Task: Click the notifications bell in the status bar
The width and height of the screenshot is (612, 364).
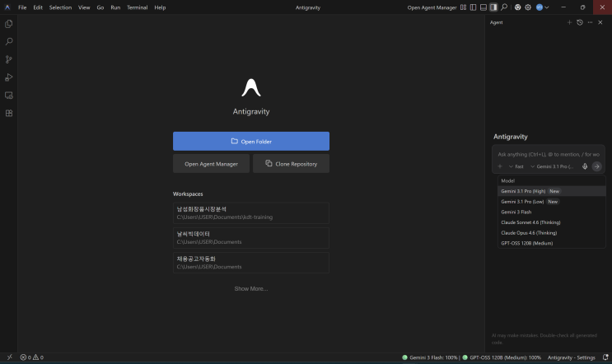Action: tap(605, 357)
